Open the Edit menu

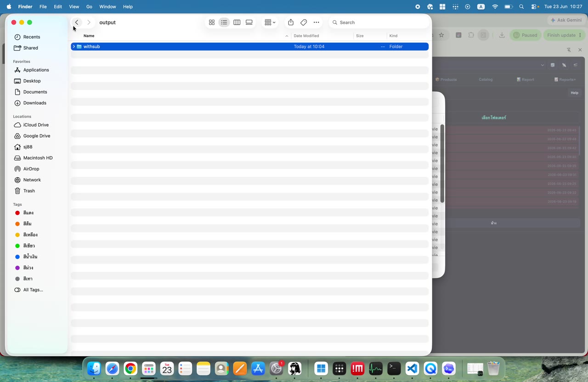[x=58, y=7]
